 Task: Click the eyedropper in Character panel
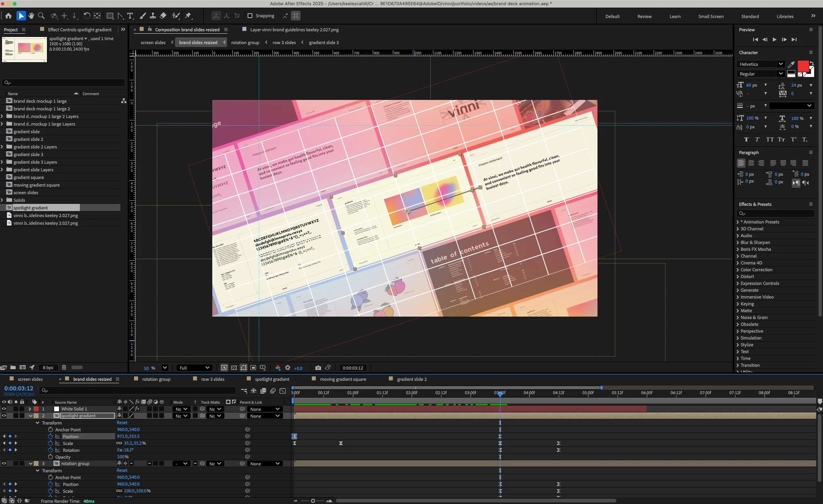pos(791,64)
